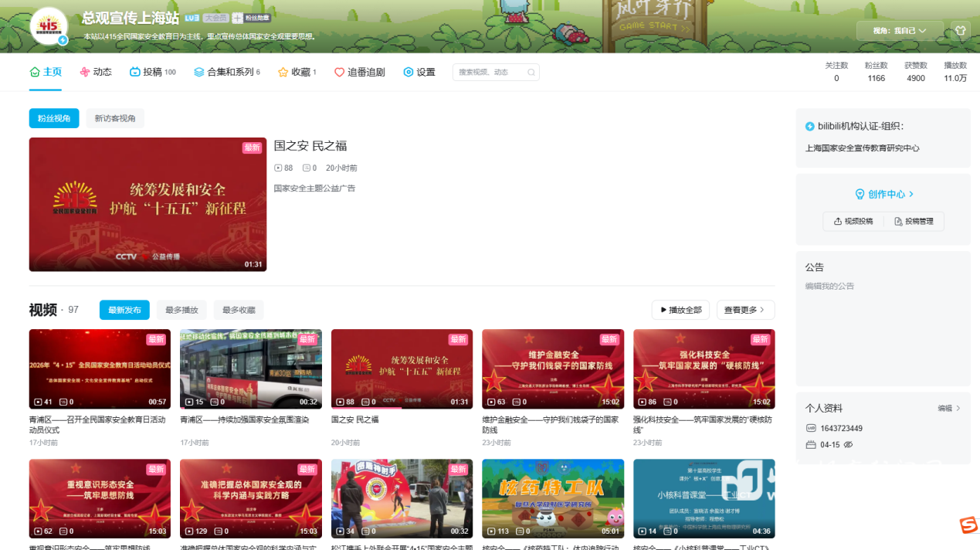Click the Sogou input method icon
This screenshot has width=980, height=550.
tap(968, 525)
